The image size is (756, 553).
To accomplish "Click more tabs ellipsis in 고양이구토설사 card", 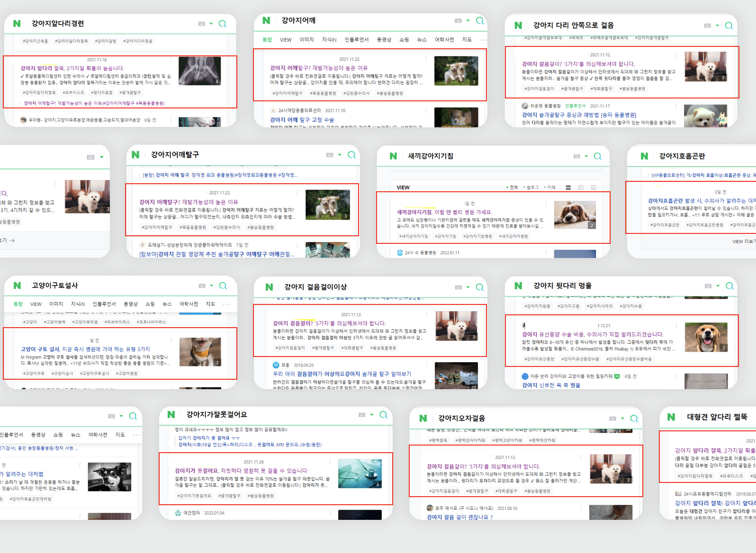I will click(226, 304).
